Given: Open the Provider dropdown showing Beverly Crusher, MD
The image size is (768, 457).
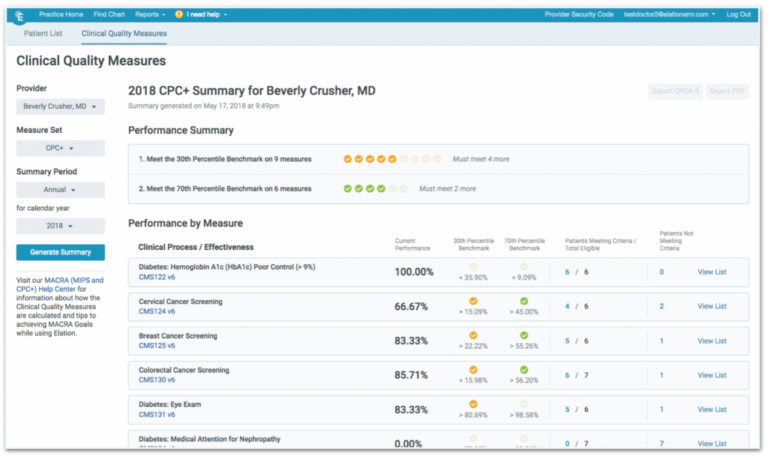Looking at the screenshot, I should pyautogui.click(x=60, y=106).
